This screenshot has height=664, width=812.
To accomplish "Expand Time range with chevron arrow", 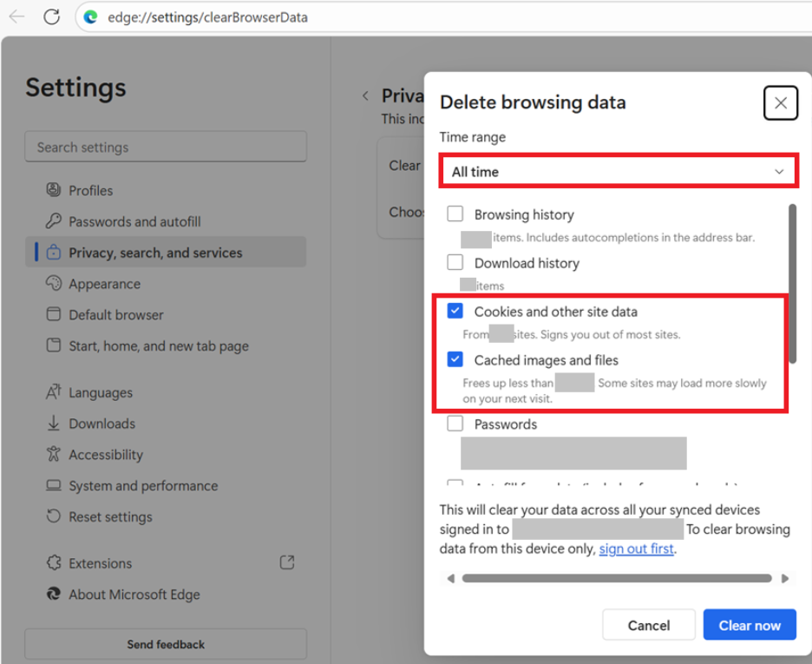I will (x=779, y=172).
